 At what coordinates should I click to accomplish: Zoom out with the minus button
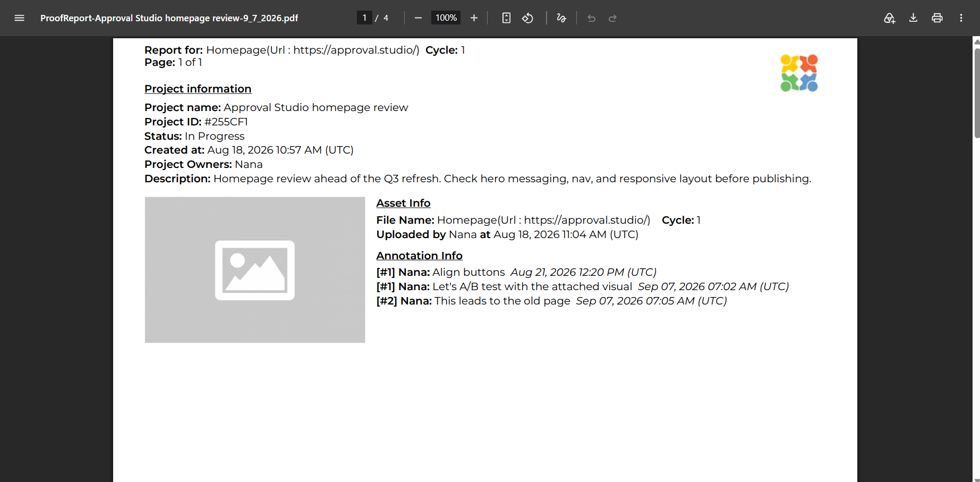tap(418, 18)
